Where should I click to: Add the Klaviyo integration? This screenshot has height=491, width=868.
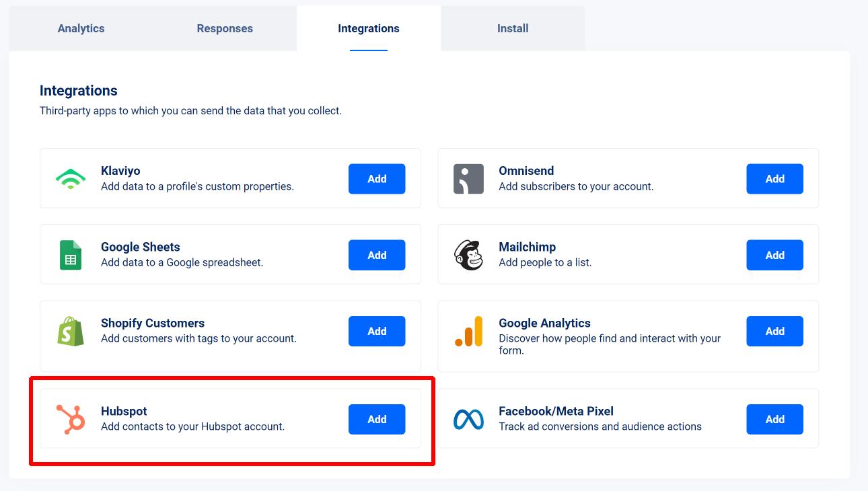377,179
